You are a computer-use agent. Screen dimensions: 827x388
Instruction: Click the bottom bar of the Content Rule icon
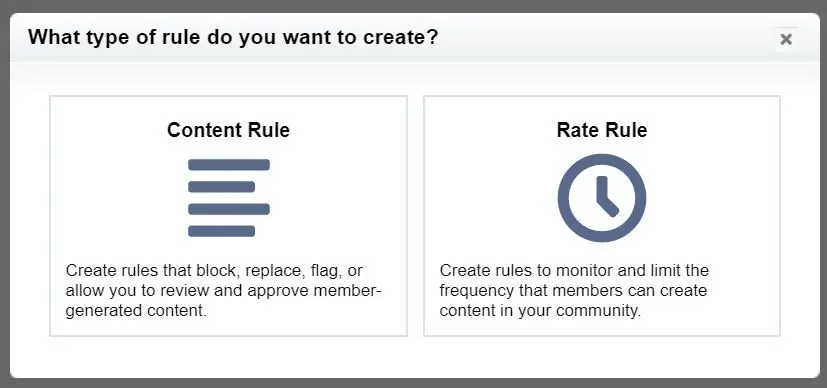222,231
